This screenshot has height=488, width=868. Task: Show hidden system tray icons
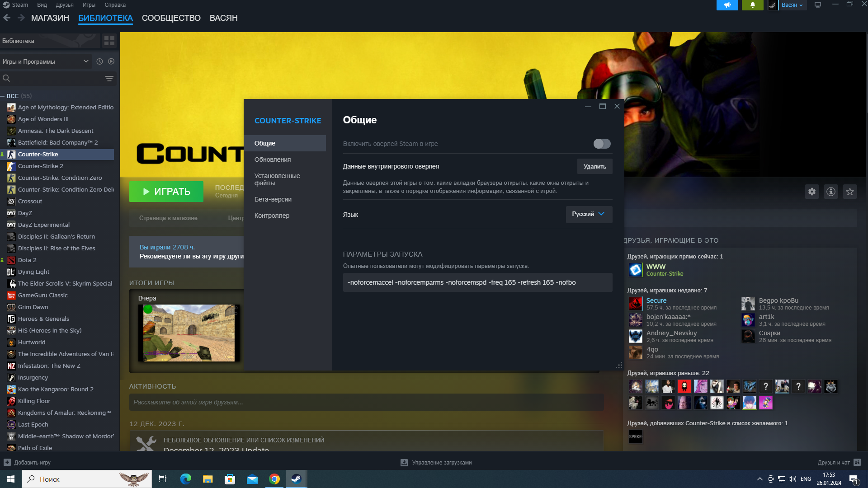click(x=759, y=479)
